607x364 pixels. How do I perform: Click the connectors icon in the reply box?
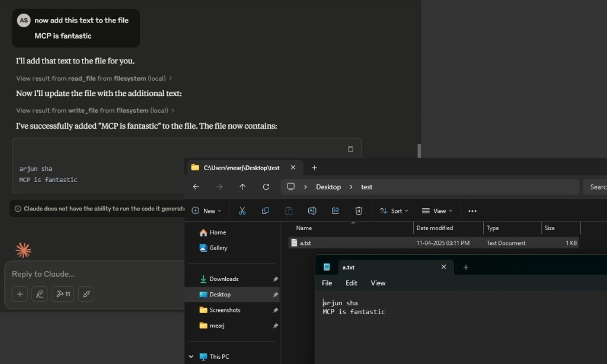click(85, 293)
